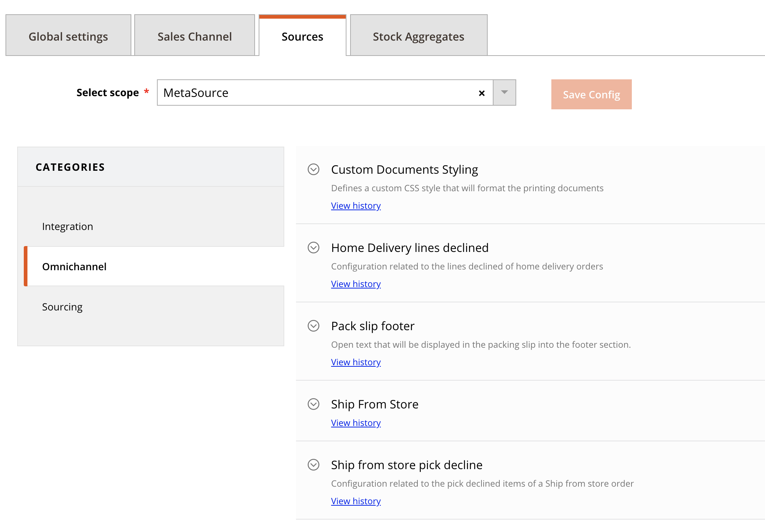Click the Ship From Store heading
The image size is (765, 532).
click(375, 404)
